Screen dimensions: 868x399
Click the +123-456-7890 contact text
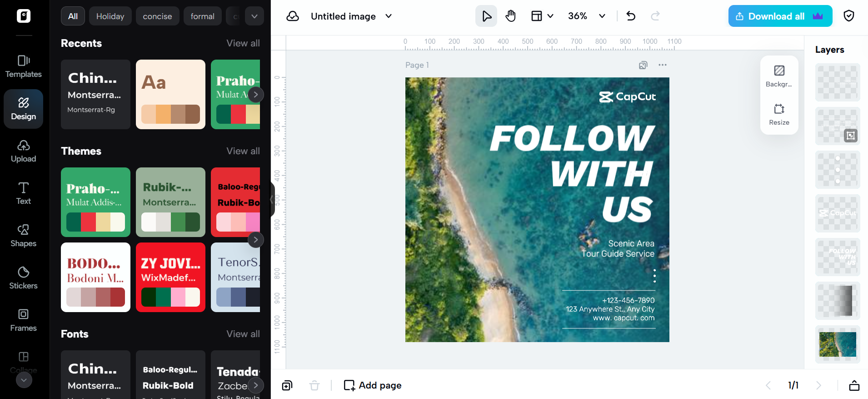coord(629,301)
